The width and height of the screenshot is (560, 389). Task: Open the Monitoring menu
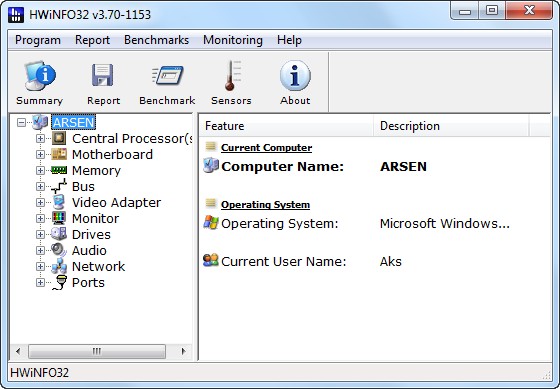(233, 40)
